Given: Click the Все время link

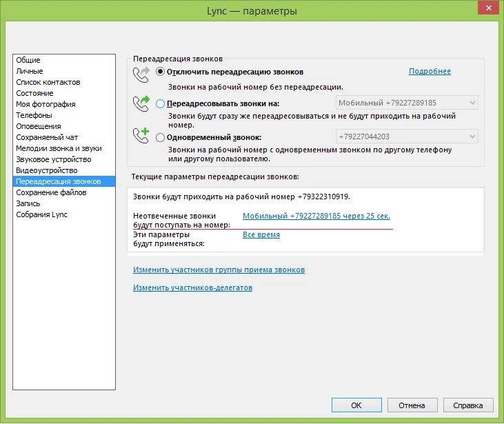Looking at the screenshot, I should coord(261,234).
